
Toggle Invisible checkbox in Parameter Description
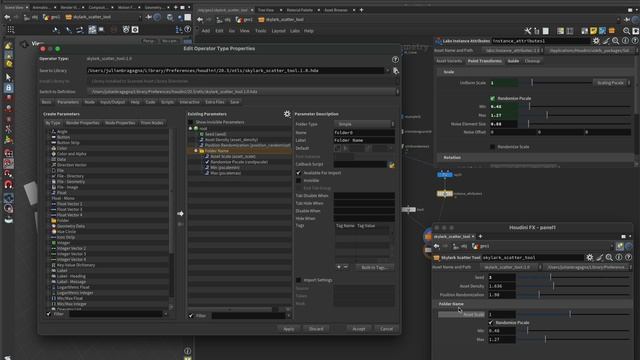[x=298, y=180]
